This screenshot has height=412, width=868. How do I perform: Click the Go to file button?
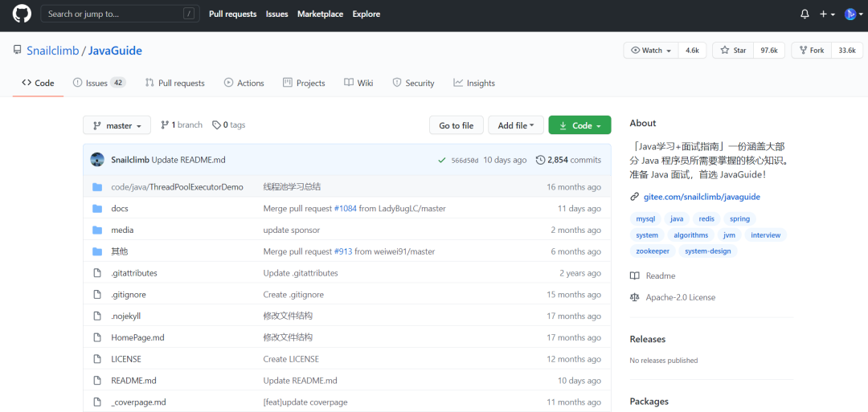point(457,125)
